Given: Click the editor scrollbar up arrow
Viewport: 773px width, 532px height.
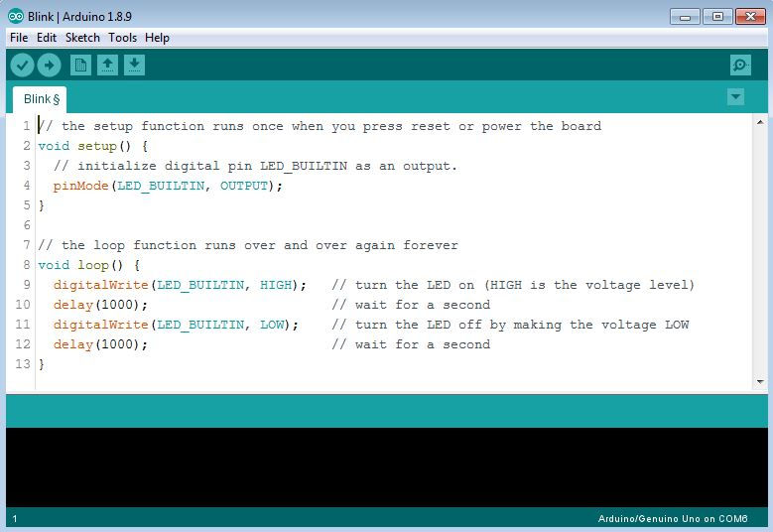Looking at the screenshot, I should (760, 122).
